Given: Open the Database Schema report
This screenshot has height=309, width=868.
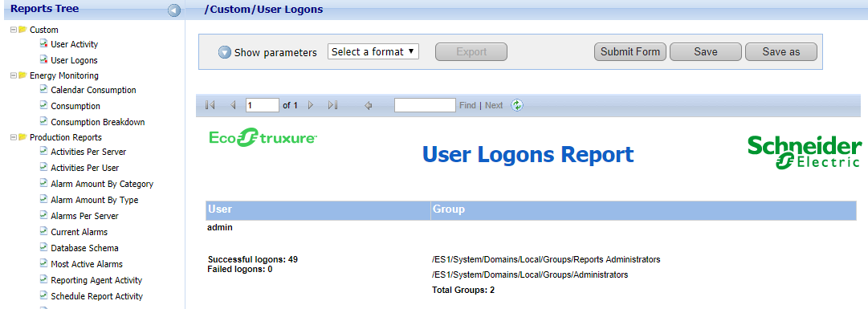Looking at the screenshot, I should (x=84, y=248).
